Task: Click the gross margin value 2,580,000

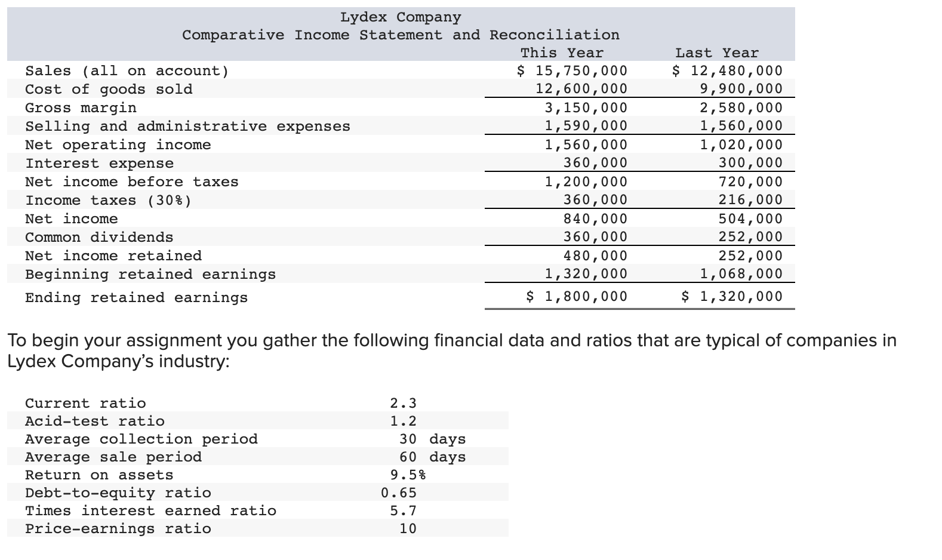Action: (741, 107)
